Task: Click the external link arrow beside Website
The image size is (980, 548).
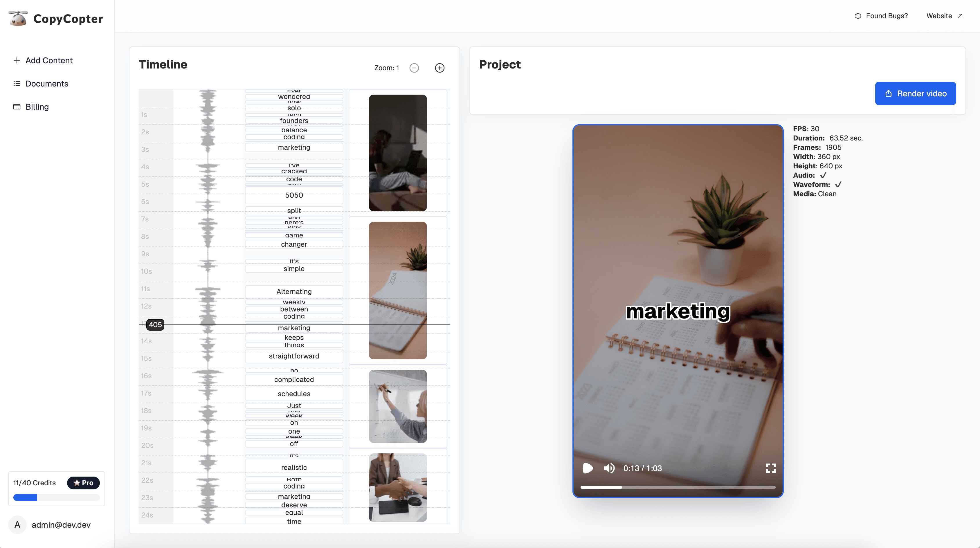Action: tap(961, 16)
